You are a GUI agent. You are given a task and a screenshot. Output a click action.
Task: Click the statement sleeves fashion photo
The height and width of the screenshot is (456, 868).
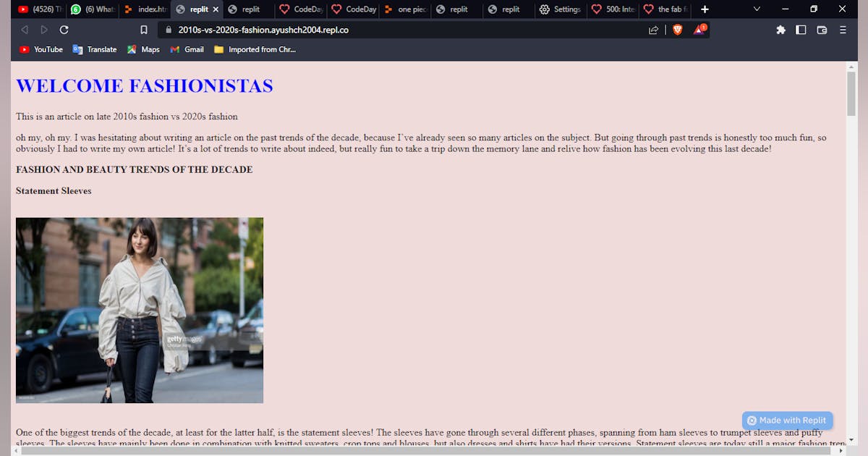(x=140, y=310)
